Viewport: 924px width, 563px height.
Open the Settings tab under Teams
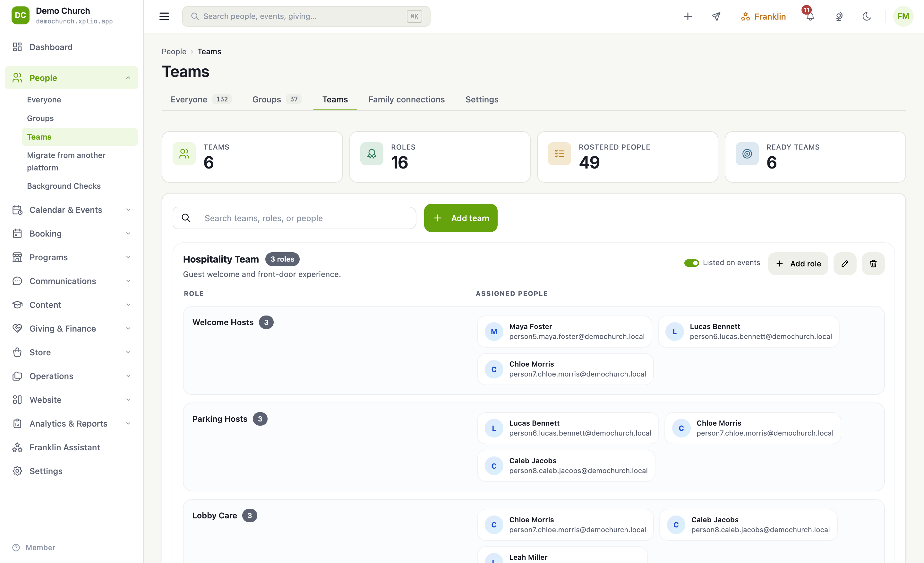[482, 100]
